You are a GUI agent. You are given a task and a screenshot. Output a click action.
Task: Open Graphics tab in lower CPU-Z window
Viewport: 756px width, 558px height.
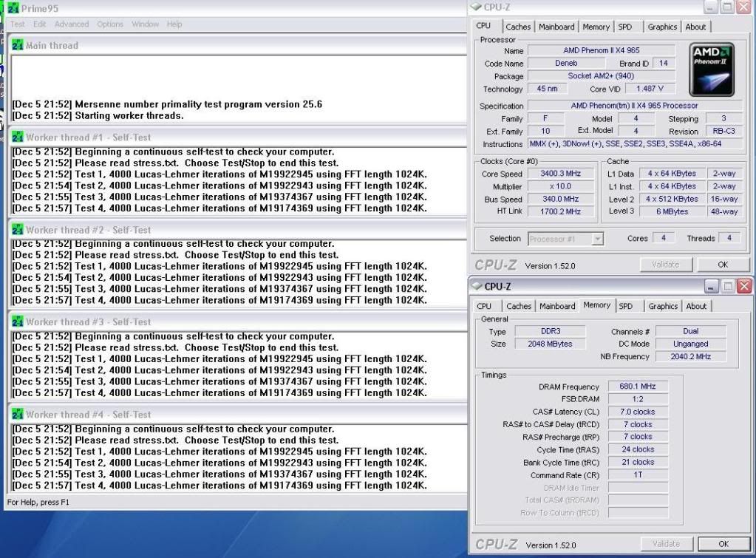point(662,306)
